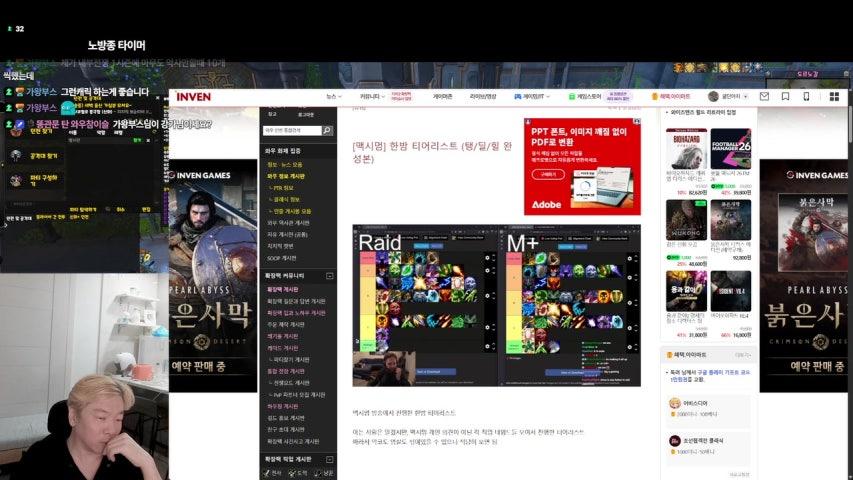Open the M+ tier list image
The image size is (853, 480).
coord(569,305)
